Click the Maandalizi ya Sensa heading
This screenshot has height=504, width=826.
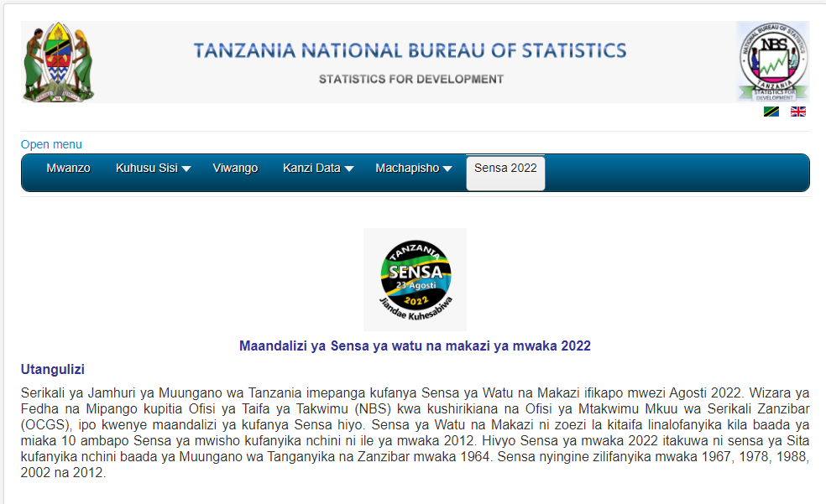pos(416,346)
